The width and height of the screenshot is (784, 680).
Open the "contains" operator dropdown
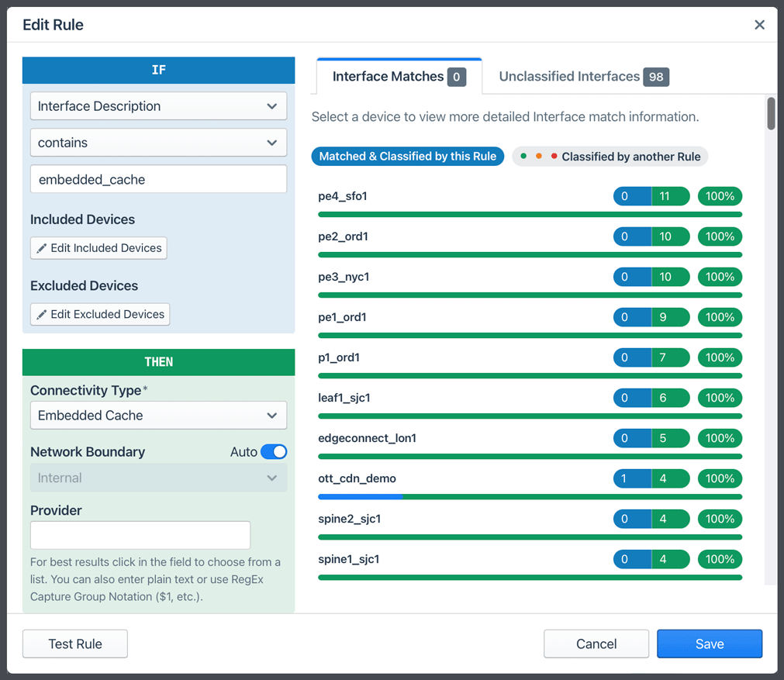[158, 143]
